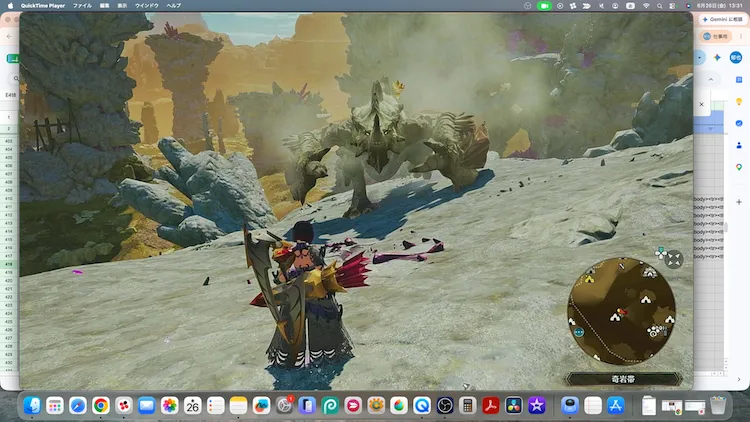
Task: Open Maps in Sheets side panel
Action: [739, 167]
